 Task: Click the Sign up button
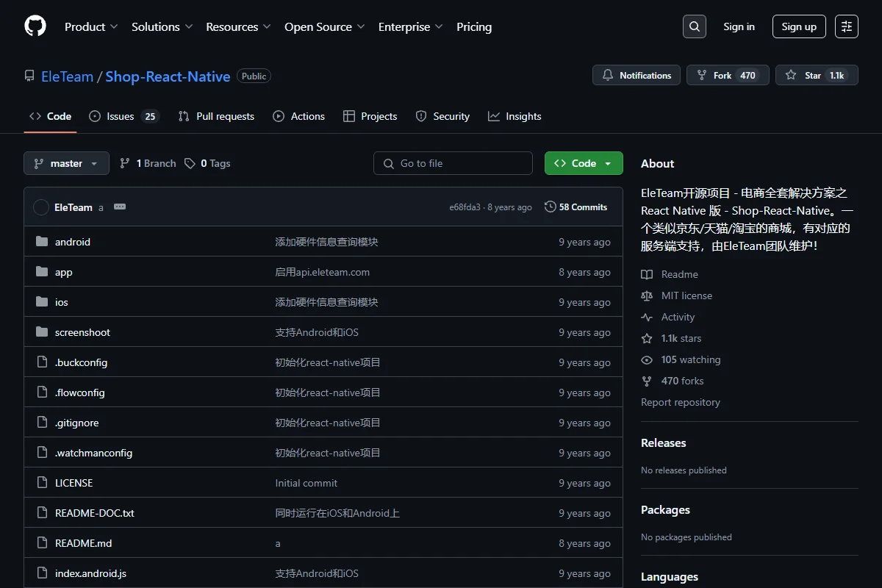point(799,26)
